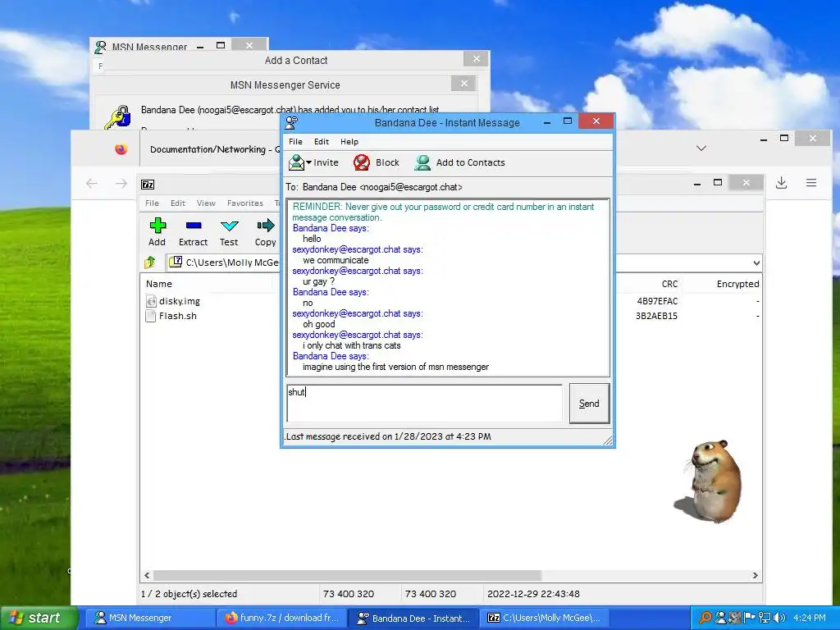Close the Add a Contact dialog
This screenshot has height=630, width=840.
click(x=476, y=59)
